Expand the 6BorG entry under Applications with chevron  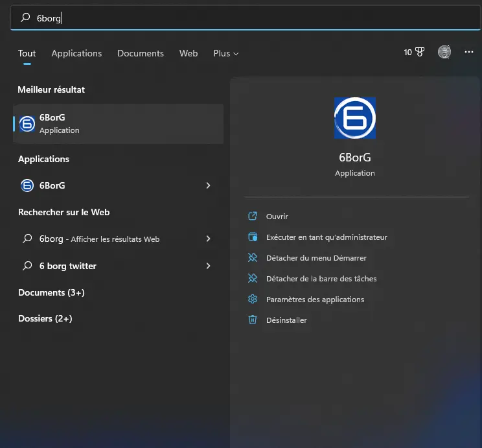[x=208, y=185]
